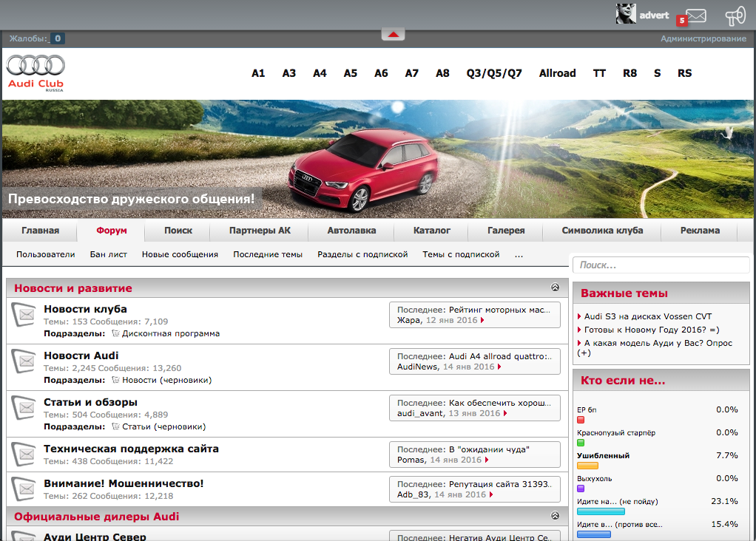The height and width of the screenshot is (541, 756).
Task: Collapse the Новости и развитие category
Action: point(555,287)
